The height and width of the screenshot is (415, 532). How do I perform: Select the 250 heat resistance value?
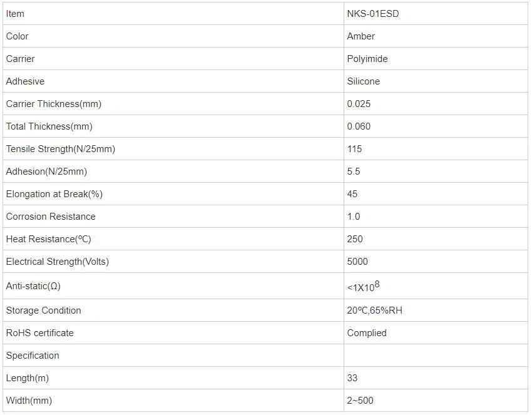click(x=355, y=239)
